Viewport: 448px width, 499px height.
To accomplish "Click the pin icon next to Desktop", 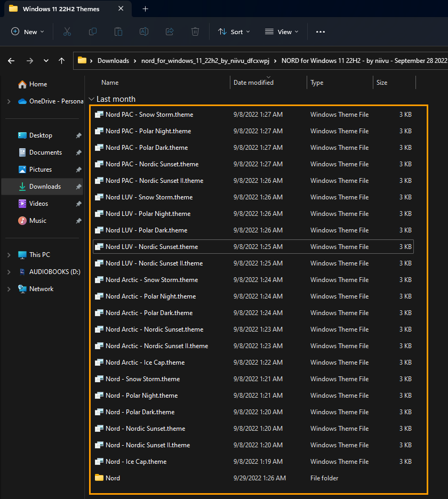I will point(78,135).
